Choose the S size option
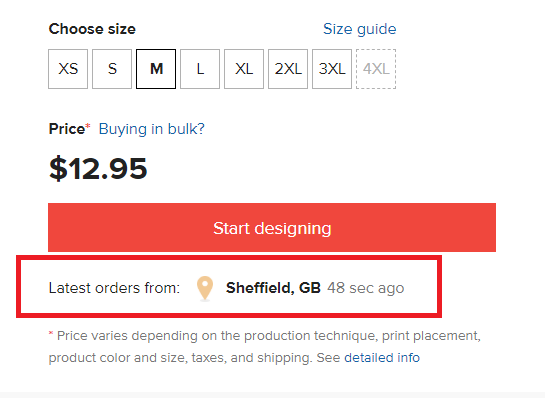The image size is (545, 398). 112,69
